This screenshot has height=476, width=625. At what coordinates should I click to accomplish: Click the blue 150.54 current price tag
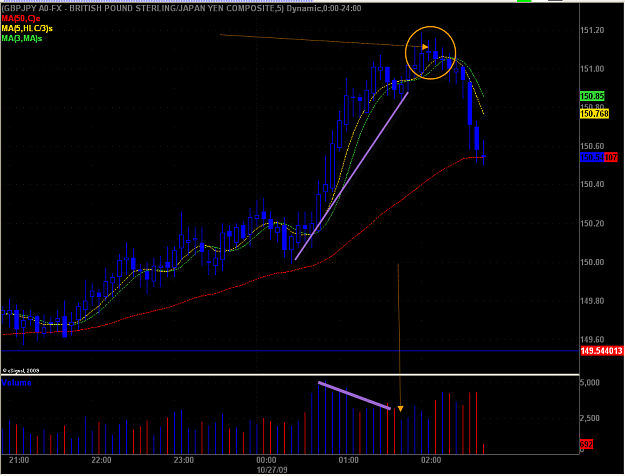(592, 157)
